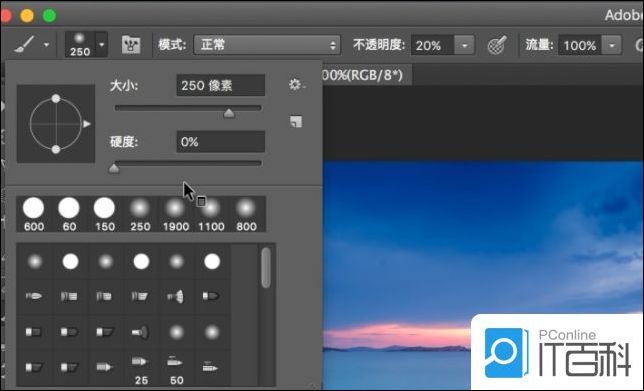Toggle the Brush panel folder icon
Image resolution: width=644 pixels, height=391 pixels.
coord(131,45)
